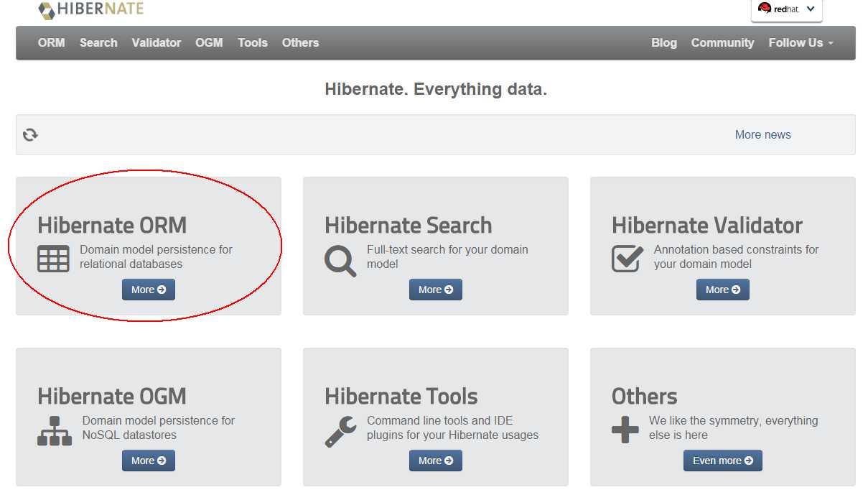Viewport: 868px width, 495px height.
Task: Open the Follow Us dropdown menu
Action: (x=801, y=42)
